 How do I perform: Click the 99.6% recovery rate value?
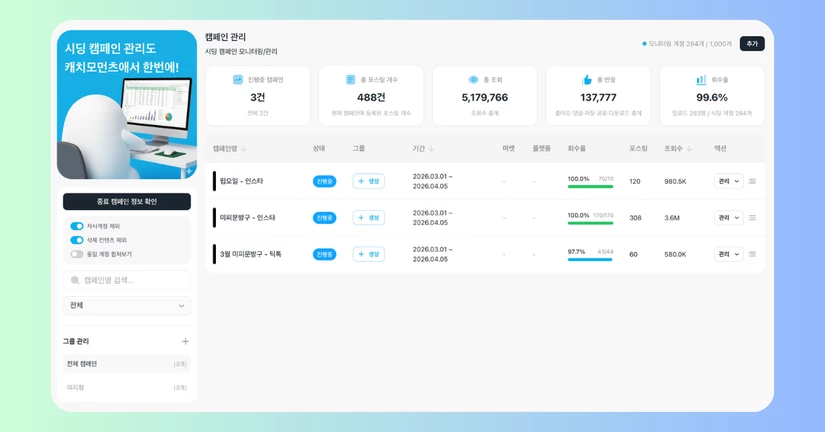[712, 97]
